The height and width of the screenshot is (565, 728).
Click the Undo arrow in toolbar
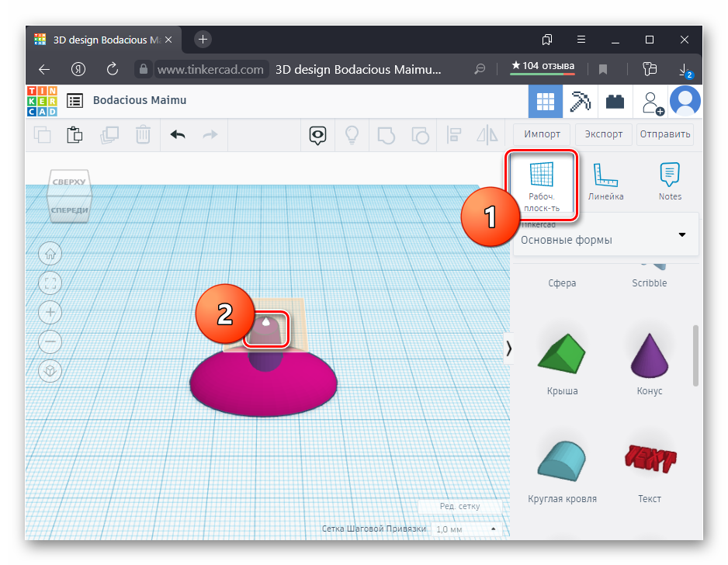tap(178, 135)
